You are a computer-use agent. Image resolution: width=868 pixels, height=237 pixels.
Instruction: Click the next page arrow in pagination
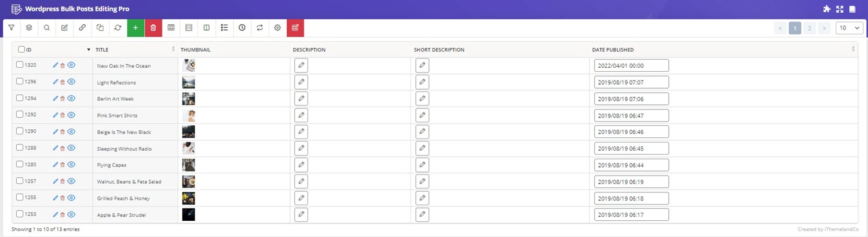point(825,28)
